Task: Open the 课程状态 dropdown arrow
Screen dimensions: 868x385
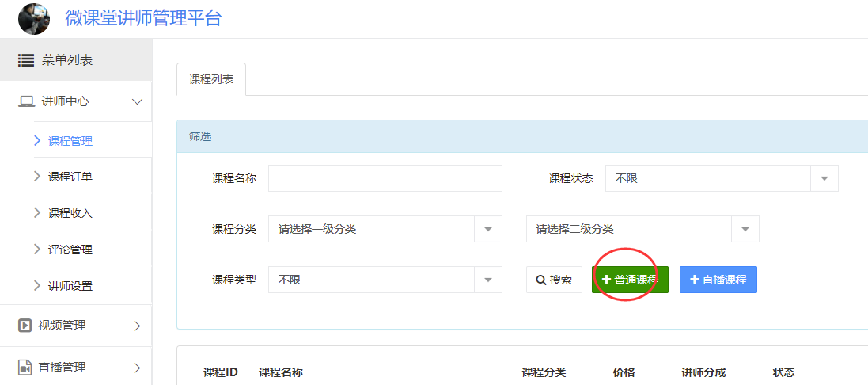Action: [824, 178]
